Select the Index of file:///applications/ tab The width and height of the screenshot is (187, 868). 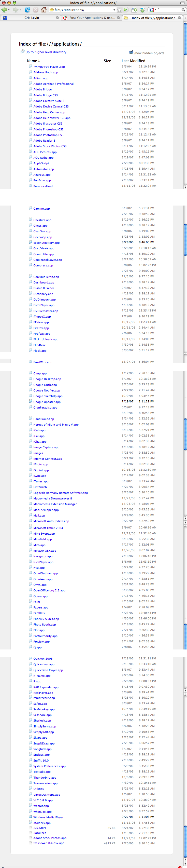pyautogui.click(x=153, y=18)
